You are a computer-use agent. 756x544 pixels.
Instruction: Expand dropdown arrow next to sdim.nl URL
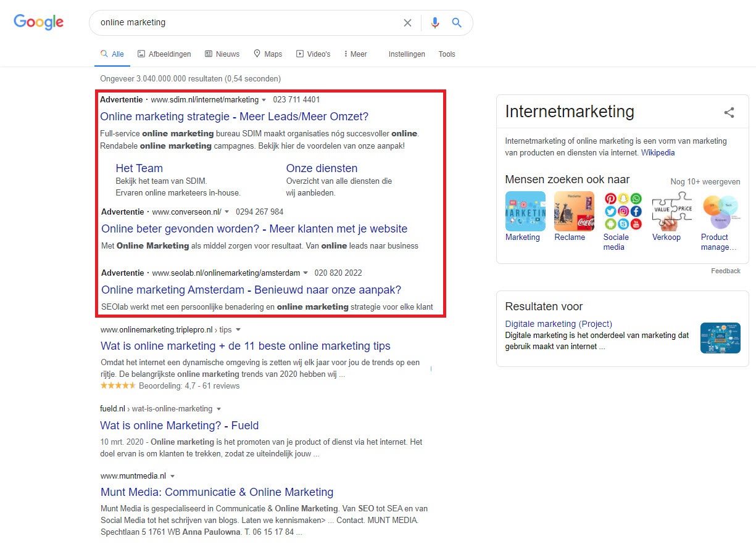tap(264, 100)
